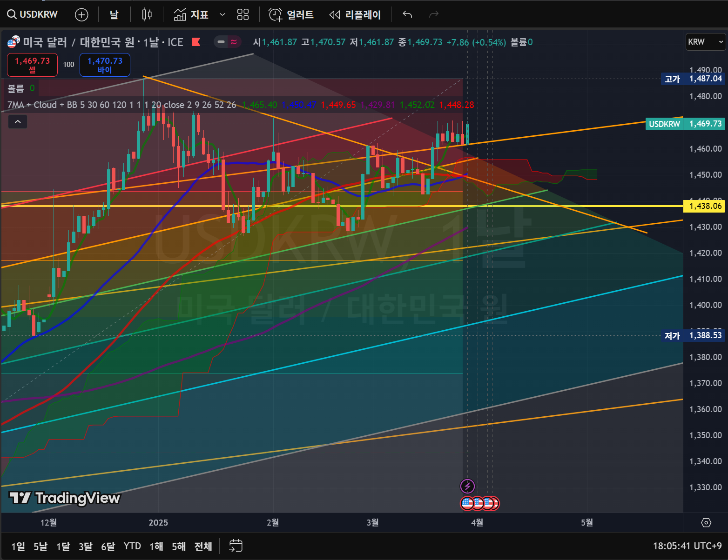
Task: Click the purple lightning event marker
Action: [x=467, y=486]
